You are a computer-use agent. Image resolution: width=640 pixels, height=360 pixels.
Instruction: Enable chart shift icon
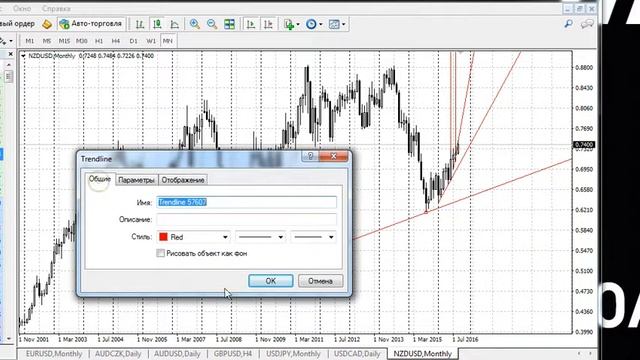tap(268, 24)
